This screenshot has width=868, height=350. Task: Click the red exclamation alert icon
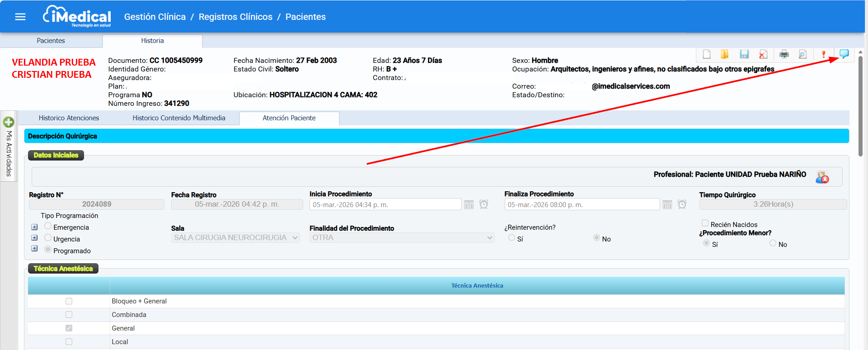(823, 54)
